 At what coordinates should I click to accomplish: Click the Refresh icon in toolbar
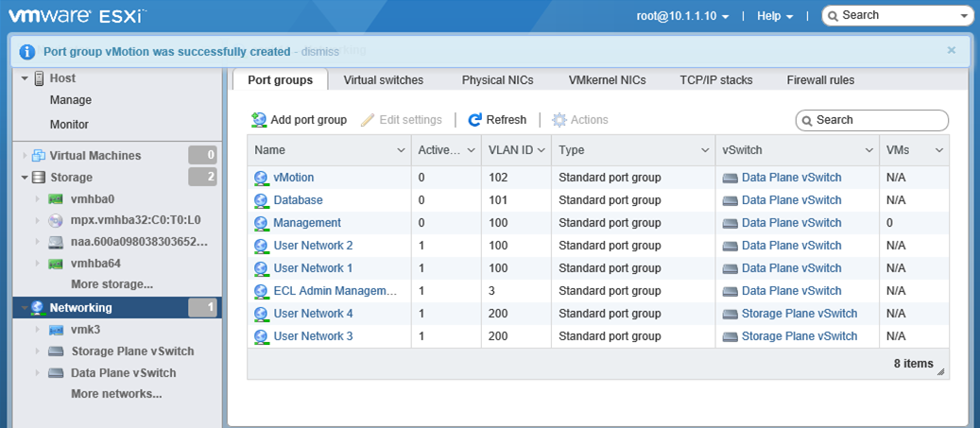pos(475,120)
